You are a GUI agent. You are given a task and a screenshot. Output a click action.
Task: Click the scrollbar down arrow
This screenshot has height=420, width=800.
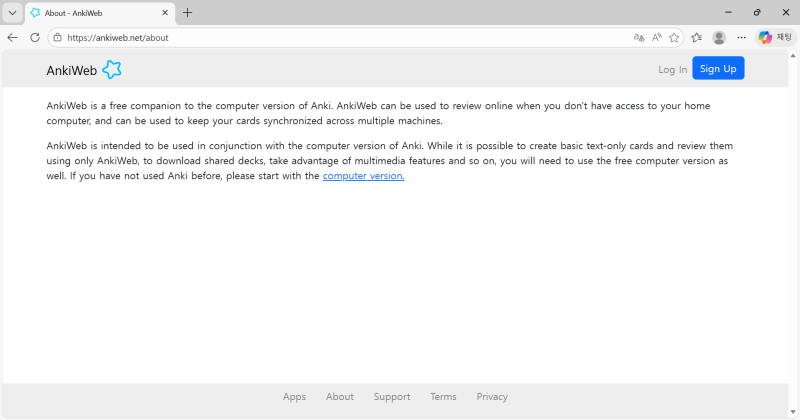pyautogui.click(x=793, y=412)
